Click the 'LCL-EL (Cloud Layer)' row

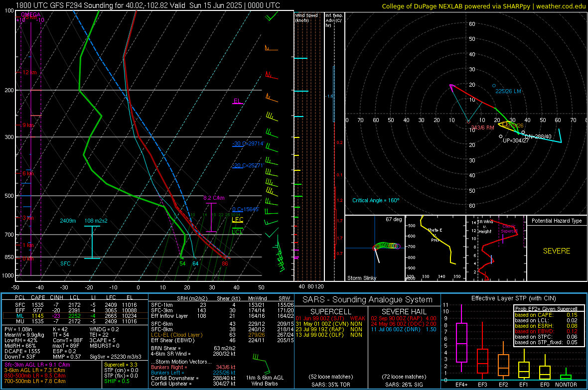[x=222, y=335]
